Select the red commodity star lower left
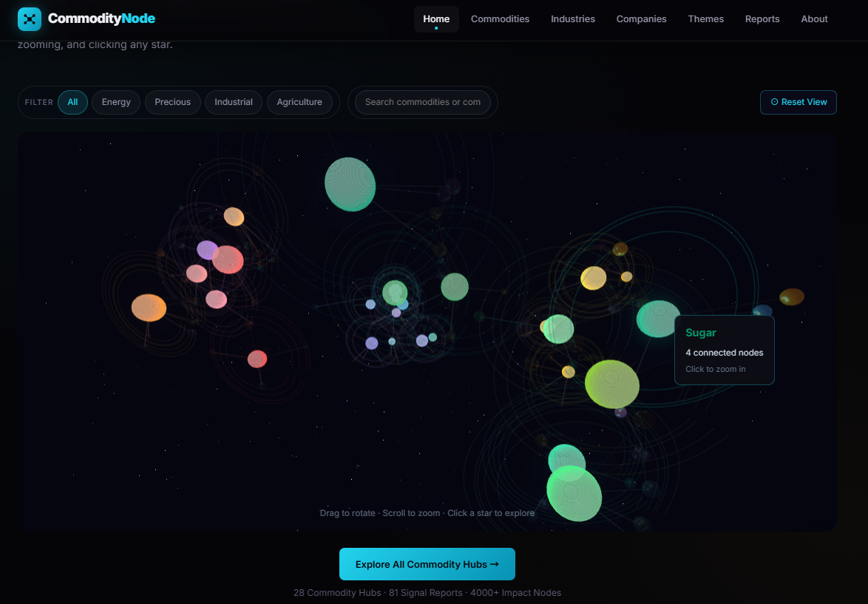The width and height of the screenshot is (868, 604). [x=257, y=359]
